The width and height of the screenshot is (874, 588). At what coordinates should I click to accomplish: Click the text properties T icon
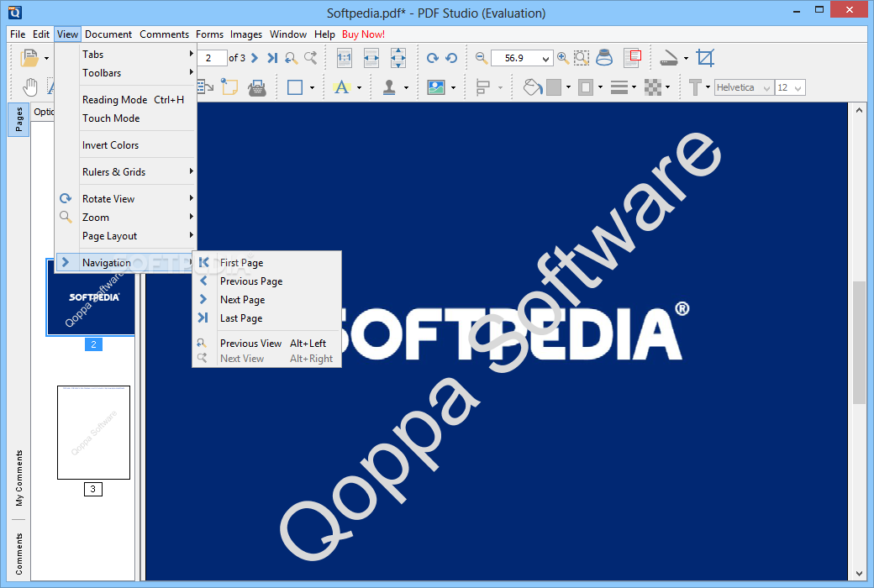[695, 87]
